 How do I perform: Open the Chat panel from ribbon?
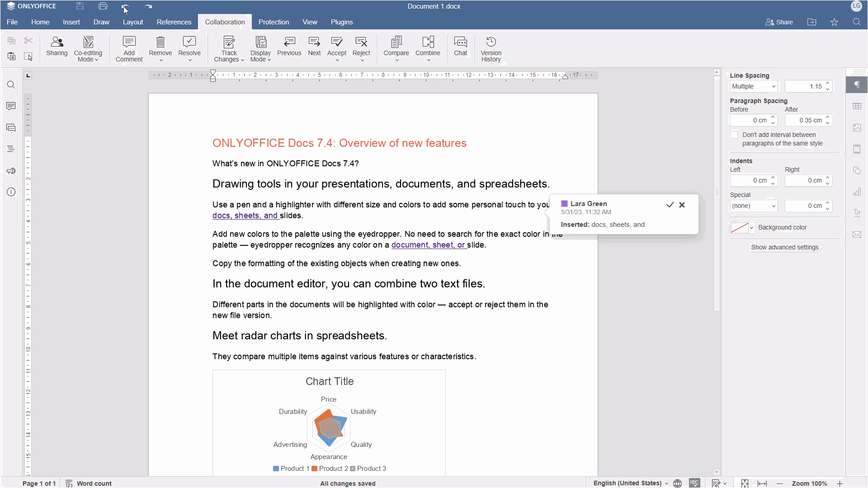(461, 47)
